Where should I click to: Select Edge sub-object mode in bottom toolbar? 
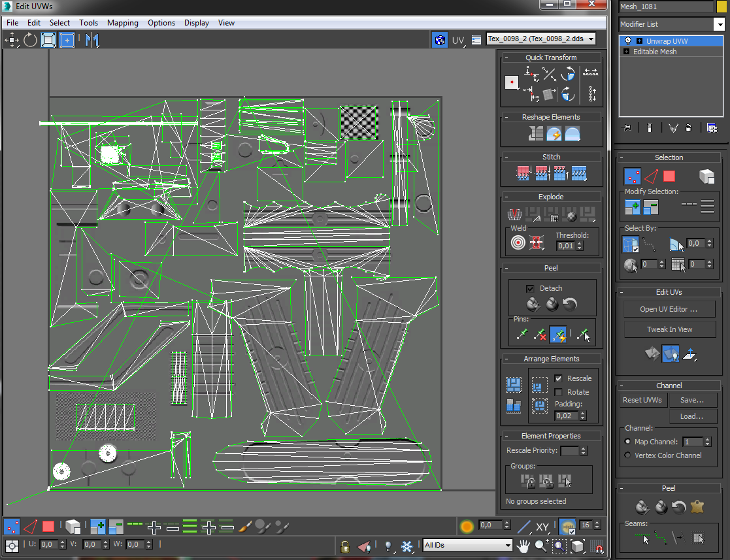pyautogui.click(x=30, y=525)
